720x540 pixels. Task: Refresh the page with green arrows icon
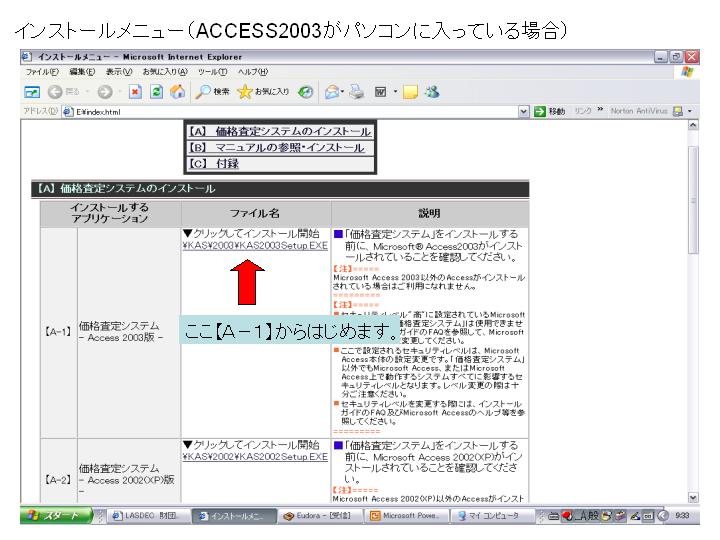point(157,92)
